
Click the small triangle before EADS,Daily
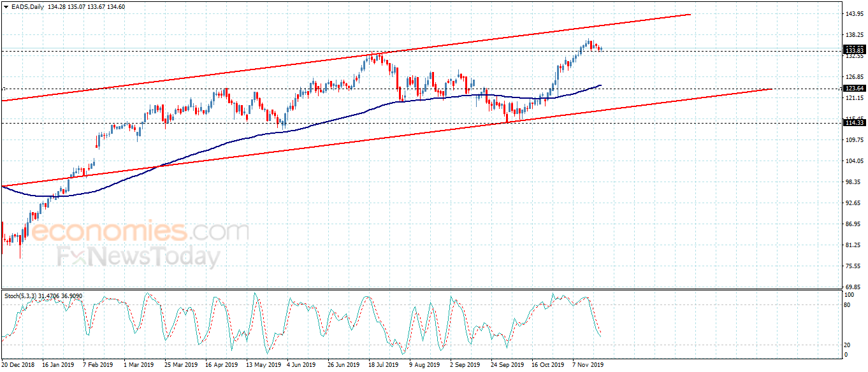click(x=6, y=6)
